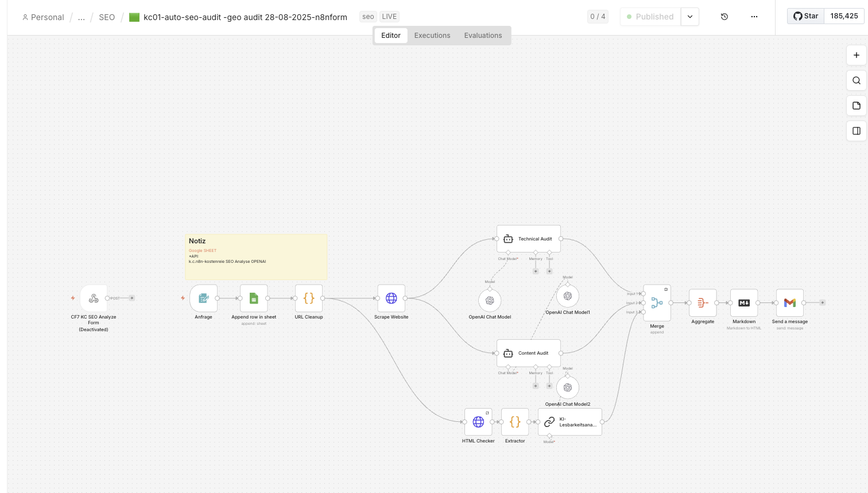Open the SEO folder breadcrumb
Screen dimensions: 868x493
pyautogui.click(x=107, y=17)
